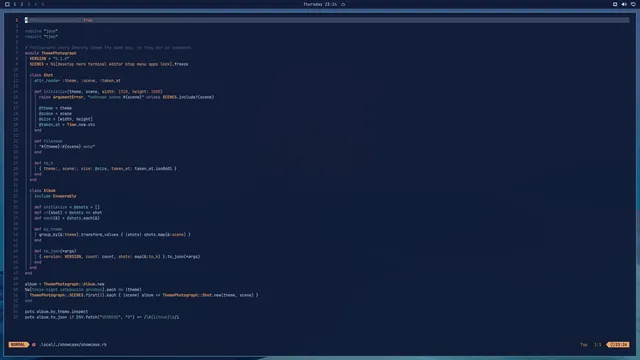This screenshot has height=360, width=640.
Task: Click the @taken_at = Time.now.utc line
Action: click(x=67, y=124)
